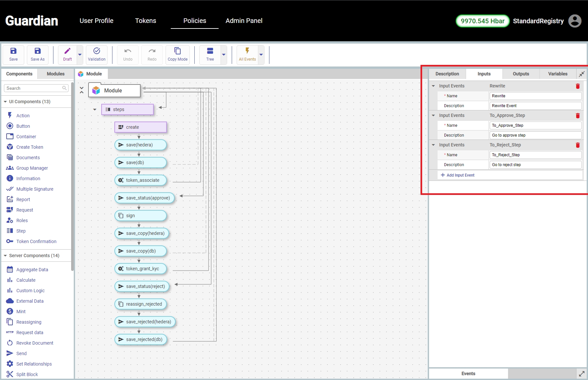588x380 pixels.
Task: Collapse the properties panel with arrows icon
Action: coord(581,74)
